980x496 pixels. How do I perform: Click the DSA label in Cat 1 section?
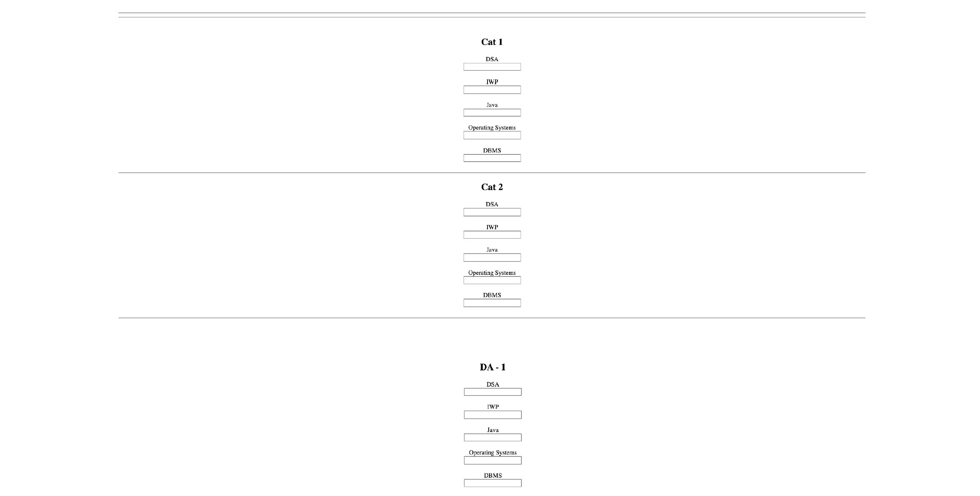click(x=492, y=59)
